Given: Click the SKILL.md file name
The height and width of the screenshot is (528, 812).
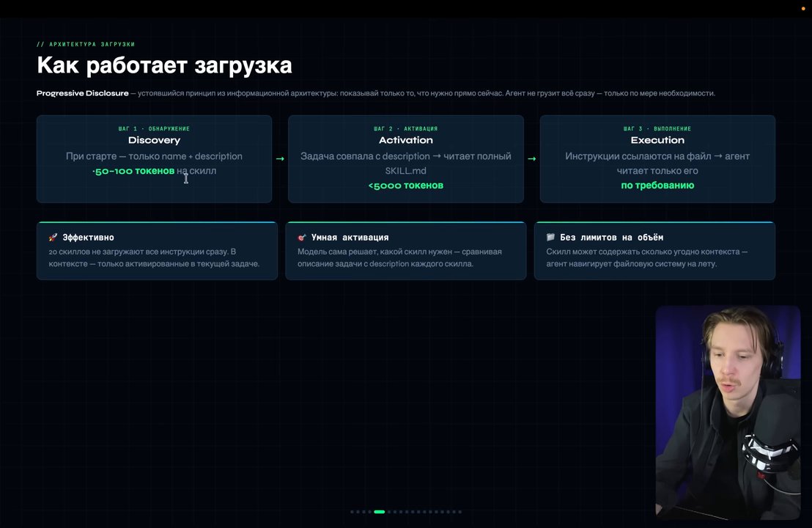Looking at the screenshot, I should pyautogui.click(x=406, y=170).
